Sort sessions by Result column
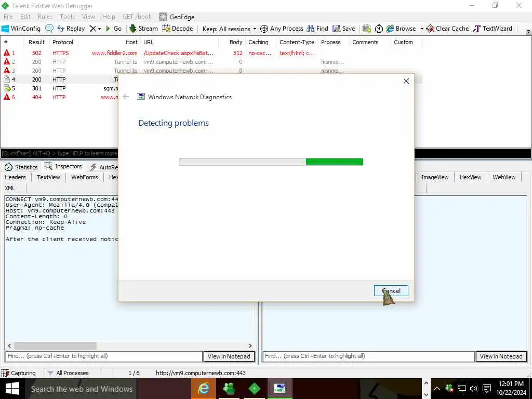532x399 pixels. 36,42
